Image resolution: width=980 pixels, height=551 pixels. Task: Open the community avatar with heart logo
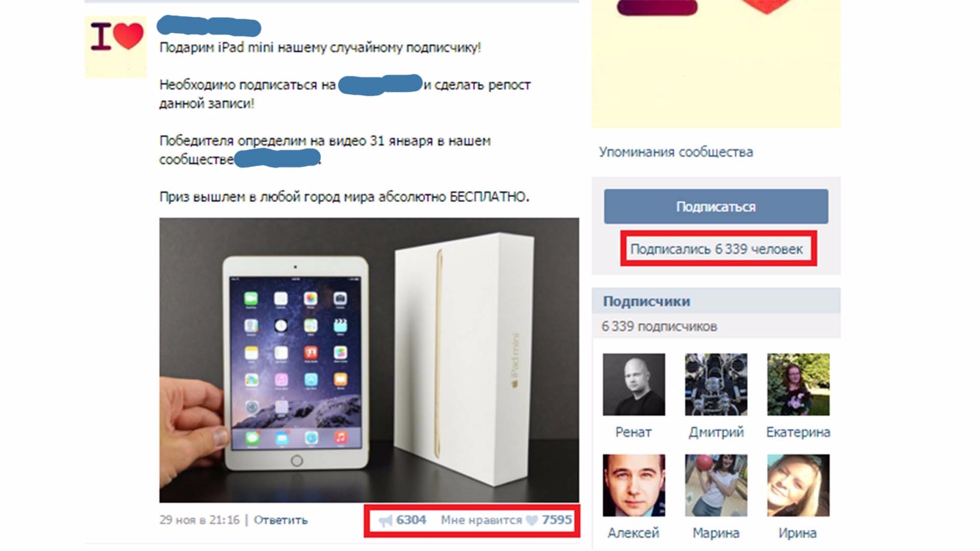pyautogui.click(x=116, y=46)
